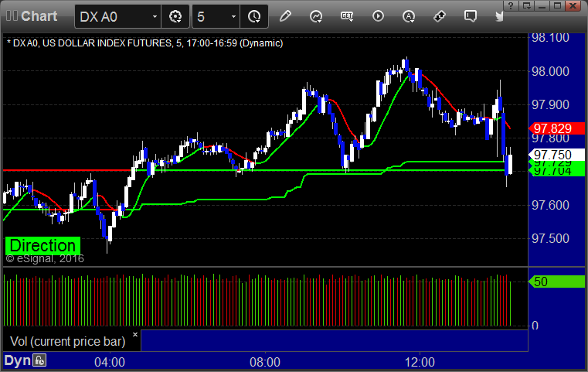Viewport: 588px width, 372px height.
Task: Open the symbol settings gear
Action: coord(175,16)
